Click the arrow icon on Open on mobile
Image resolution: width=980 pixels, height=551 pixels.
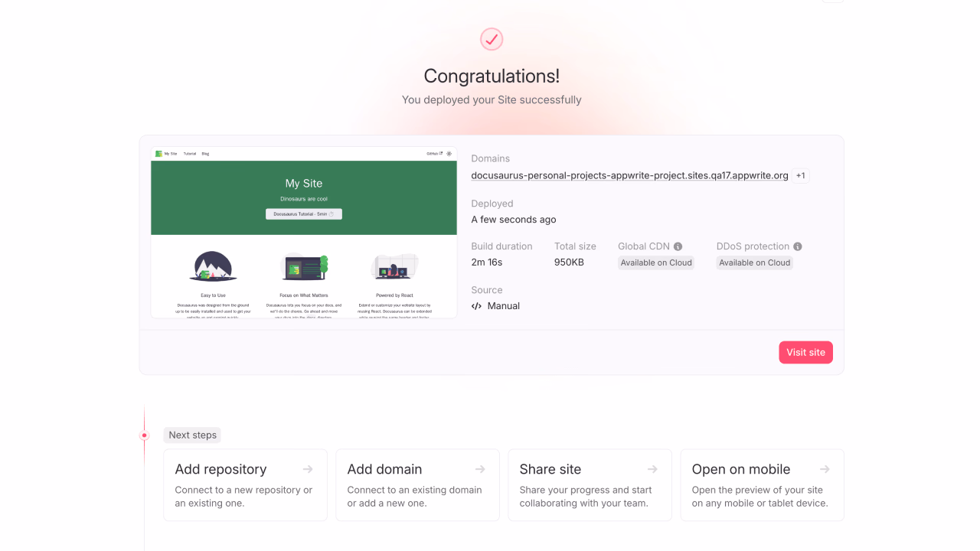[x=825, y=469]
